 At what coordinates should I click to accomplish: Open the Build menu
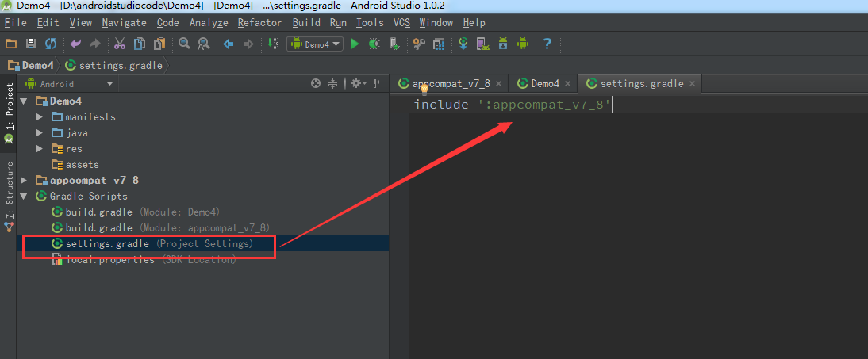click(x=306, y=23)
